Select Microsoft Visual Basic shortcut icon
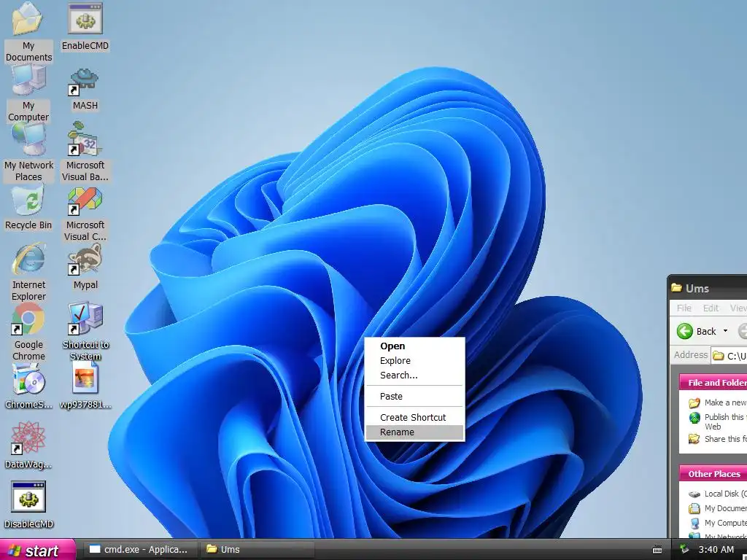Image resolution: width=747 pixels, height=560 pixels. (85, 152)
